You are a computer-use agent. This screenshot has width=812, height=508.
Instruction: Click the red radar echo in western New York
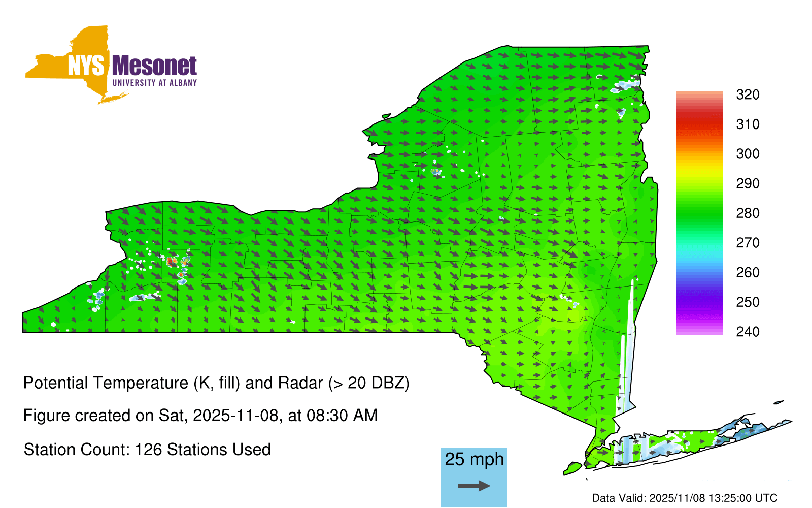pyautogui.click(x=170, y=261)
